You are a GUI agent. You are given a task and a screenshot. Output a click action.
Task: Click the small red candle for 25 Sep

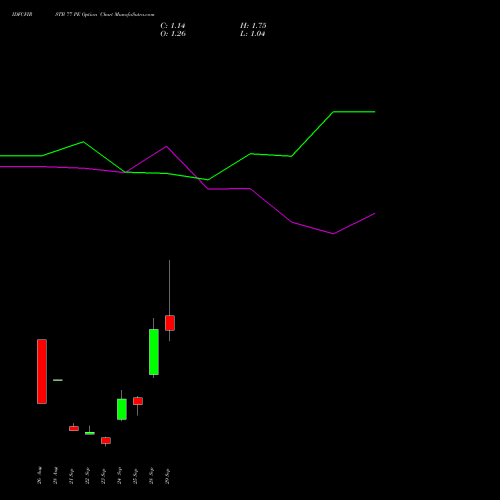(x=138, y=401)
